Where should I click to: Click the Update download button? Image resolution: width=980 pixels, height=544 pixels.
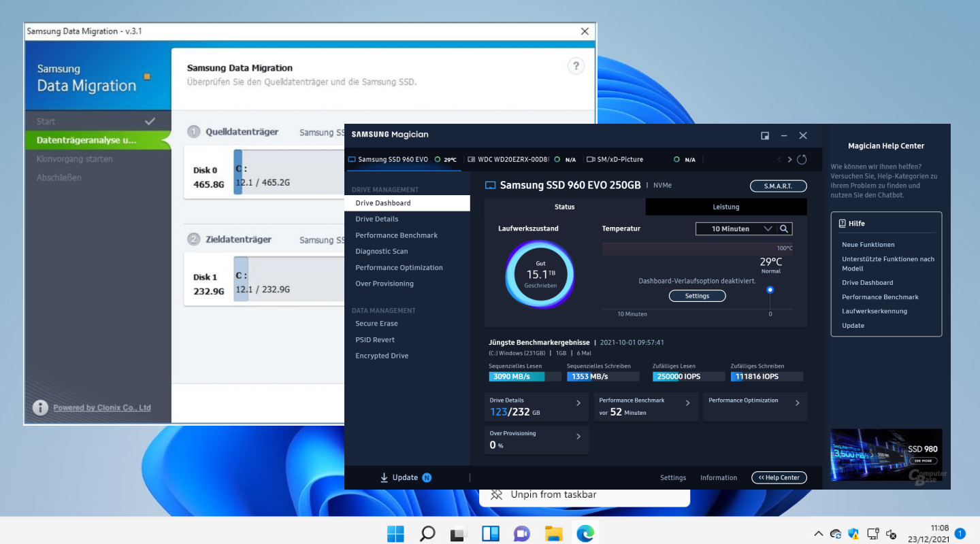tap(399, 477)
